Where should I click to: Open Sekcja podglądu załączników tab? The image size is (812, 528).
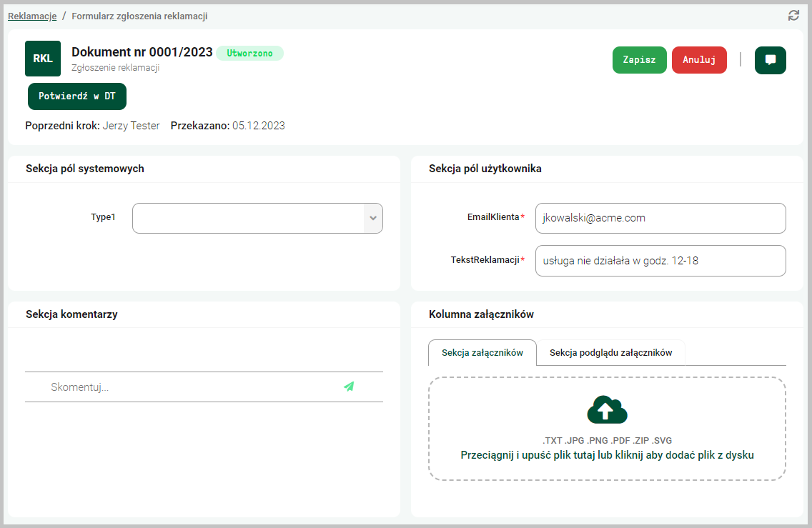point(610,352)
